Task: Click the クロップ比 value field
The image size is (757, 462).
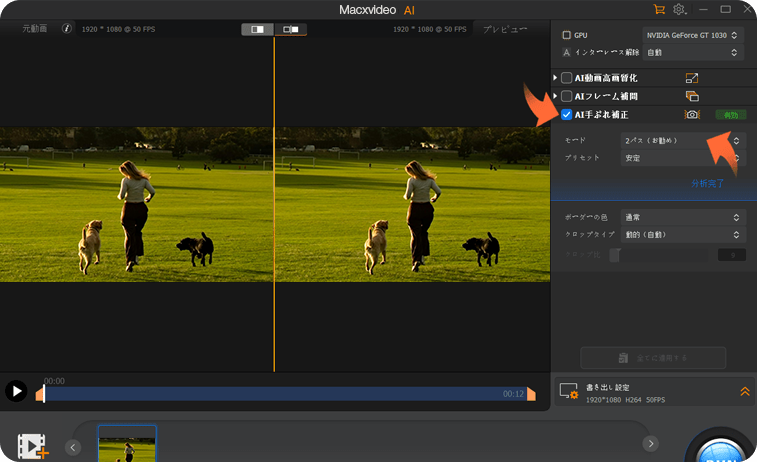Action: [732, 255]
